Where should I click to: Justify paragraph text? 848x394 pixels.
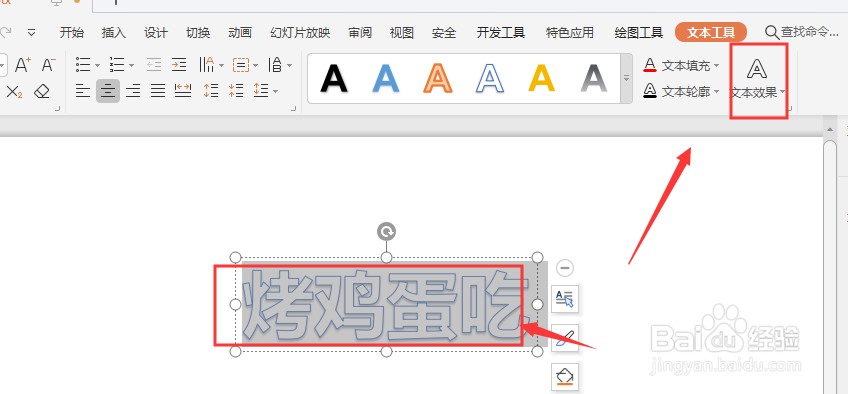tap(158, 91)
